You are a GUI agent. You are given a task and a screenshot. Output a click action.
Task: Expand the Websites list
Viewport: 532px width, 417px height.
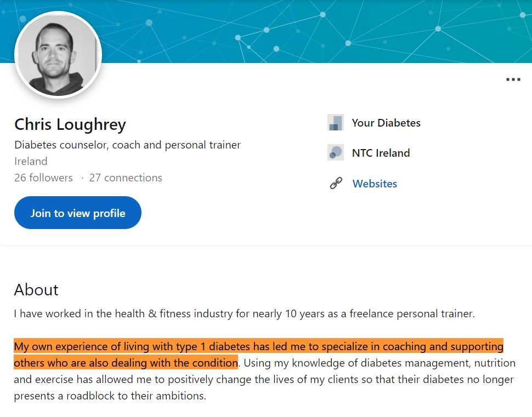(375, 183)
